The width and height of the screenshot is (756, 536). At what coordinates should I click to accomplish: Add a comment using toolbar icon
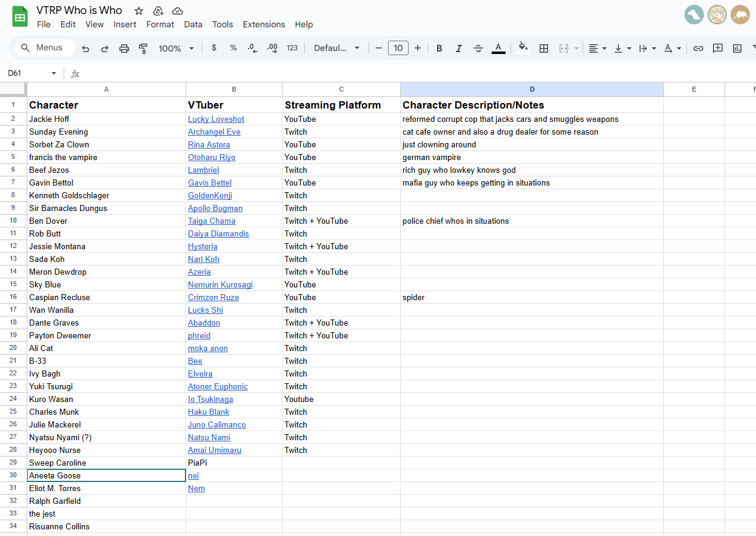click(718, 49)
